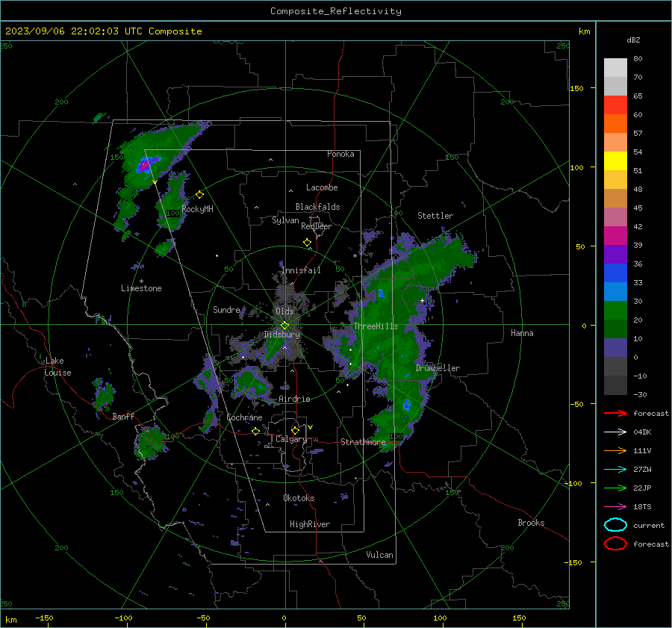Click the red forecast arrow legend icon
The width and height of the screenshot is (672, 628).
point(615,413)
